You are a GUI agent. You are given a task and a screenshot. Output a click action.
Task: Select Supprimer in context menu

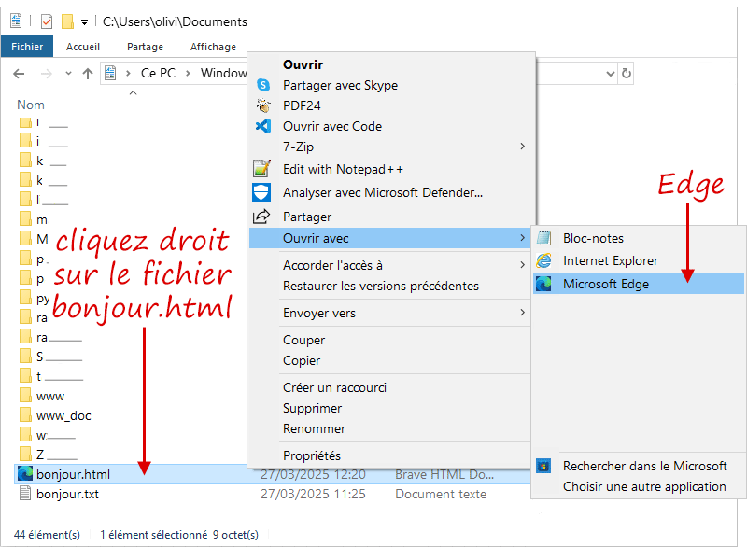[312, 408]
